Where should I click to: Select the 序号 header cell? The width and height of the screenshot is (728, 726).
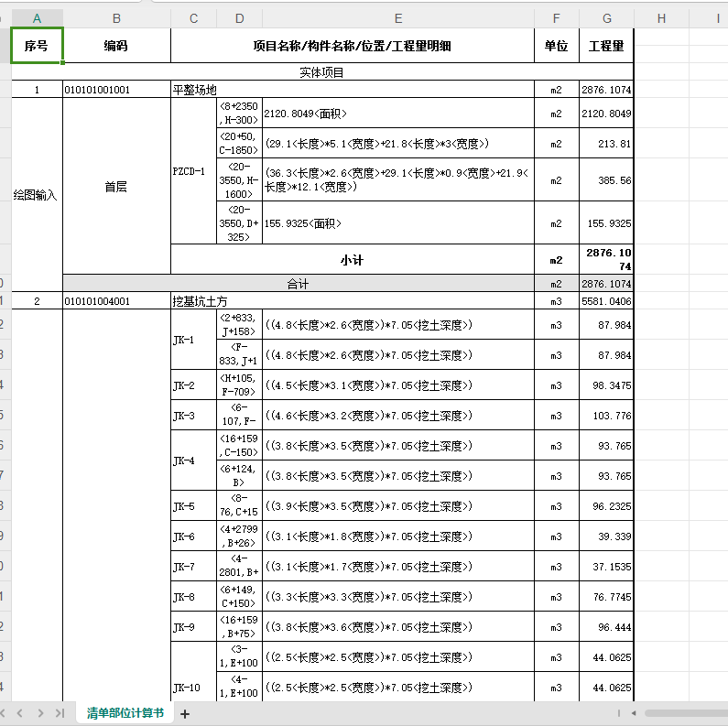[x=38, y=46]
